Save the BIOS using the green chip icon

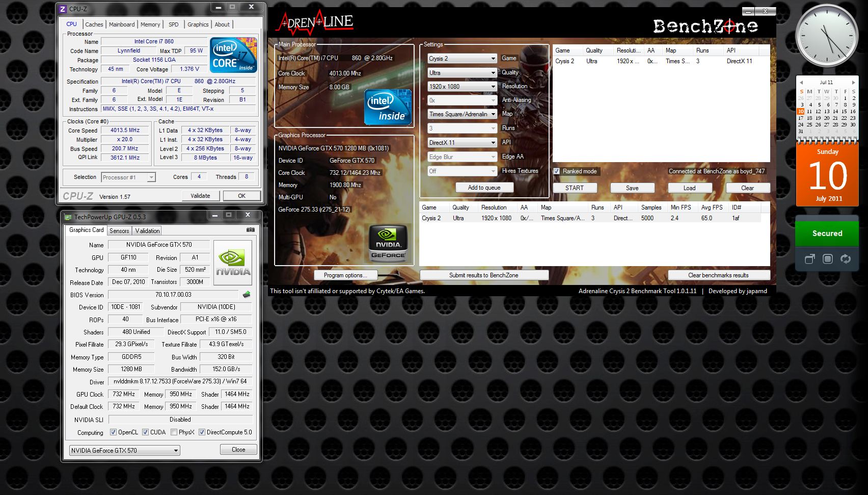tap(247, 295)
